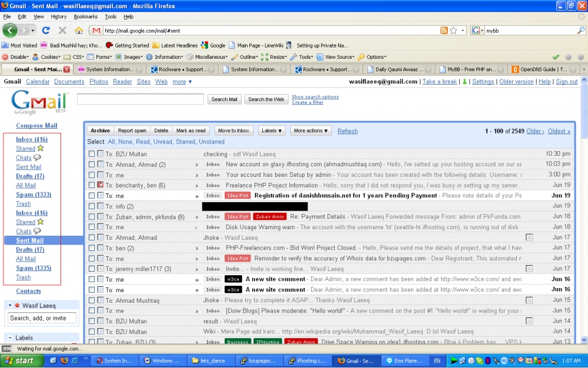
Task: Click the stop loading X icon
Action: pos(62,31)
